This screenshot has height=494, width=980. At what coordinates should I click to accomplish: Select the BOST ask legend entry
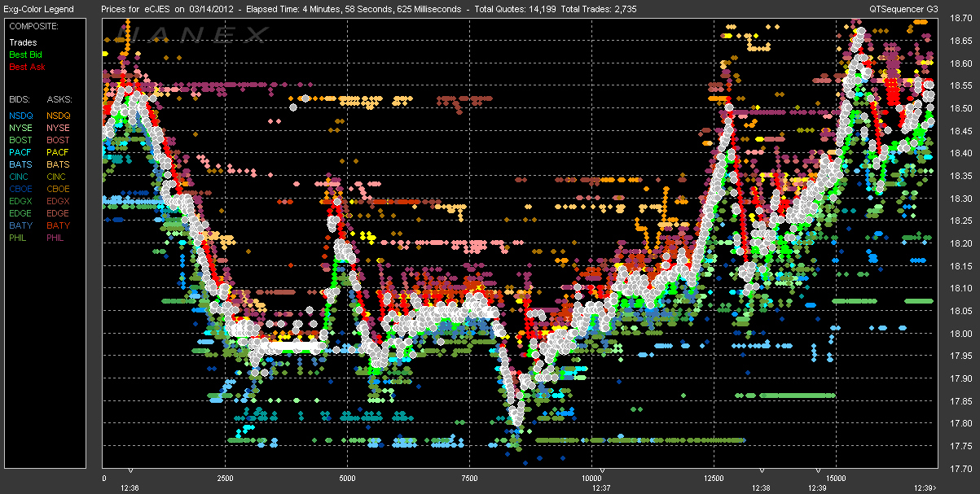[x=59, y=140]
